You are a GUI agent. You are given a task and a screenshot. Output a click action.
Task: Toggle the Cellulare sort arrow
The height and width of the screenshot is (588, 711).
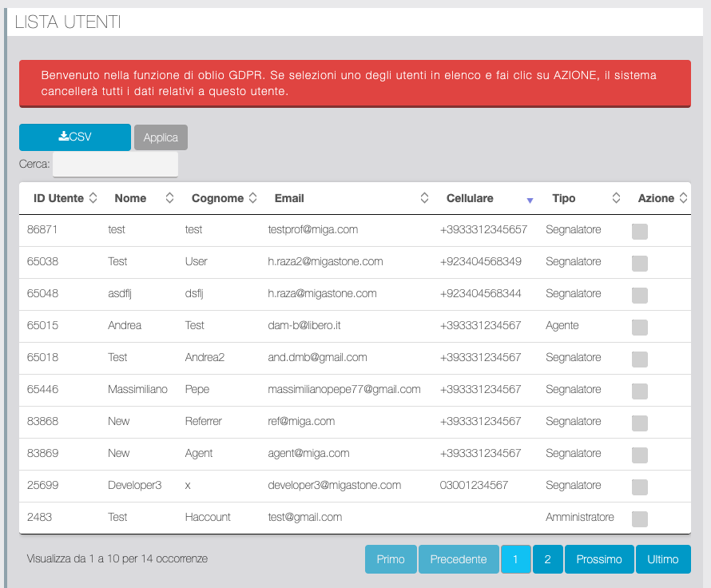click(x=529, y=200)
